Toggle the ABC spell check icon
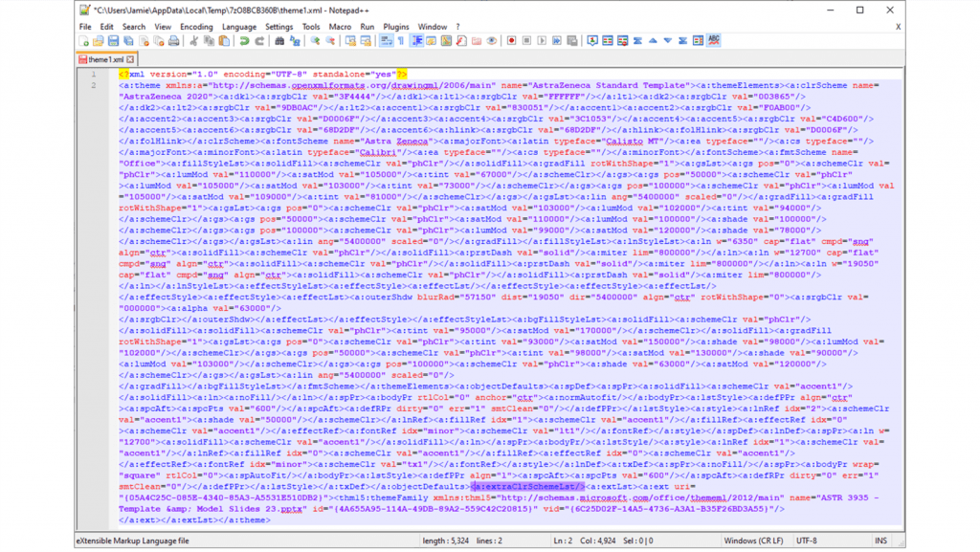The image size is (980, 552). click(x=714, y=41)
